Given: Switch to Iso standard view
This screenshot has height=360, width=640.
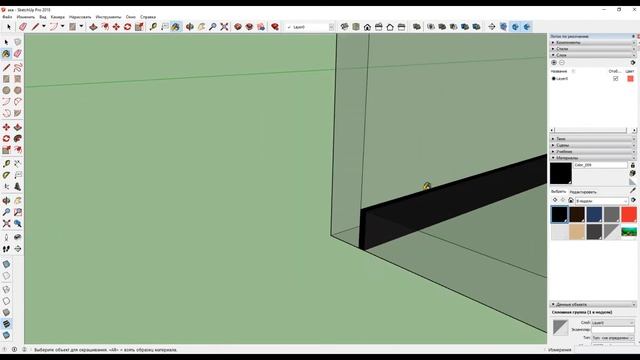Looking at the screenshot, I should (344, 27).
